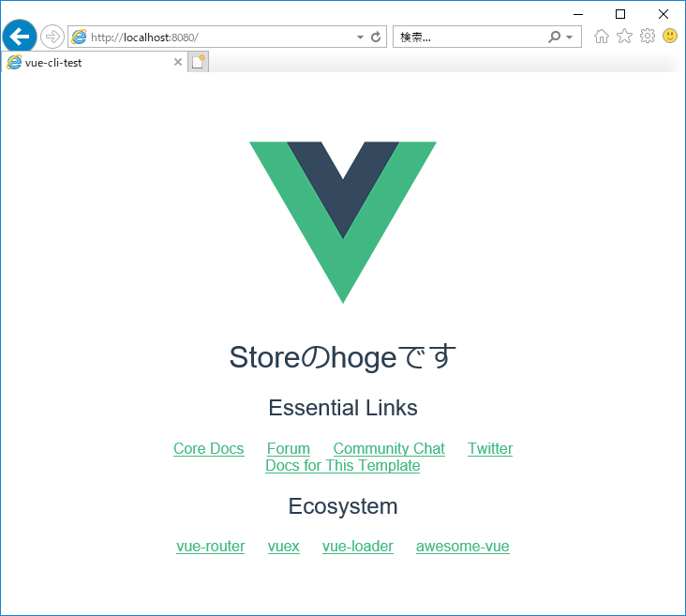Open the awesome-vue link
Viewport: 686px width, 616px height.
463,547
